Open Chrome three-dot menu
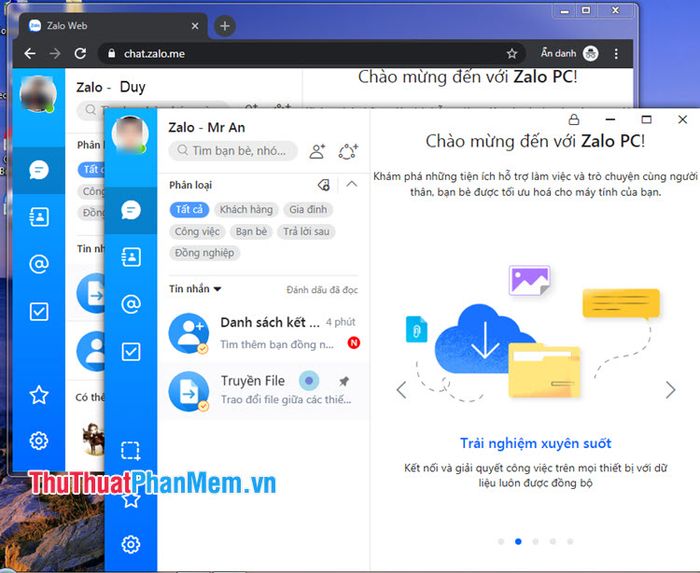The width and height of the screenshot is (700, 573). coord(616,54)
